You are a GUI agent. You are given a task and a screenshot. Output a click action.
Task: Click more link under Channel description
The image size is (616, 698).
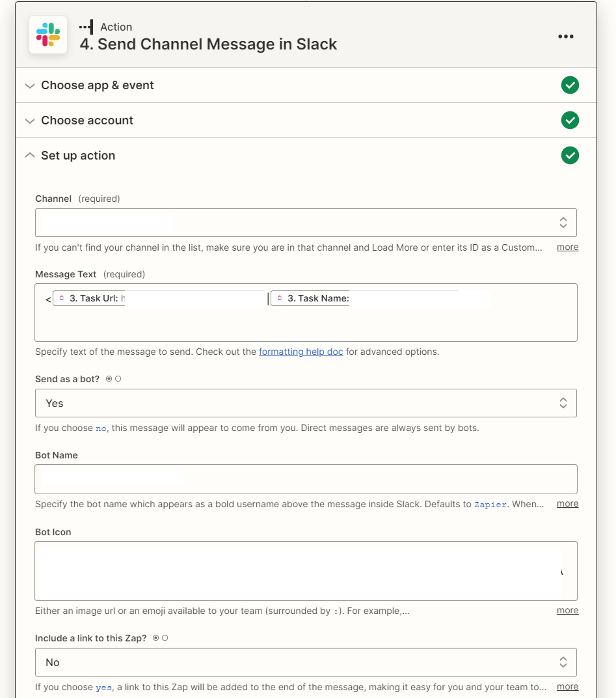(x=567, y=247)
